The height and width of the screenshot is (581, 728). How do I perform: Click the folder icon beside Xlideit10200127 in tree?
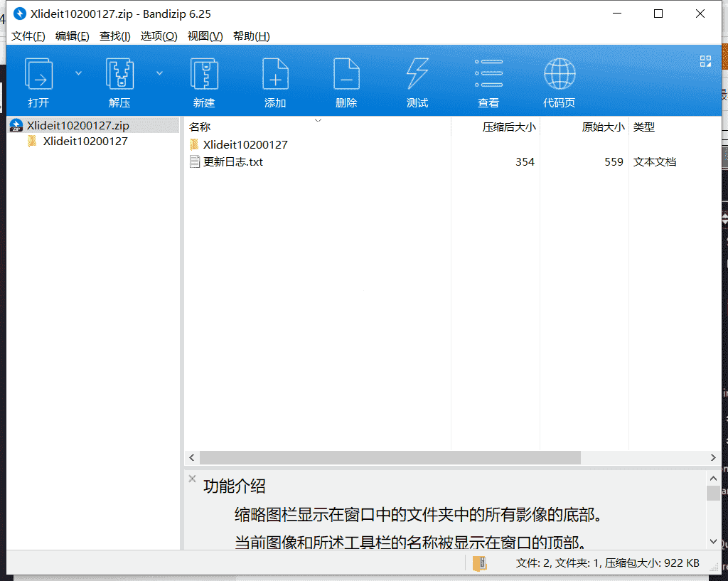point(32,141)
